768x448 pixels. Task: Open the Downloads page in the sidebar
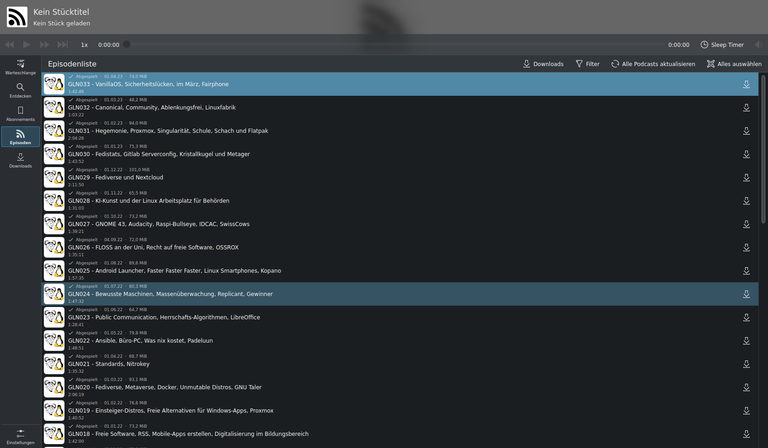(20, 160)
